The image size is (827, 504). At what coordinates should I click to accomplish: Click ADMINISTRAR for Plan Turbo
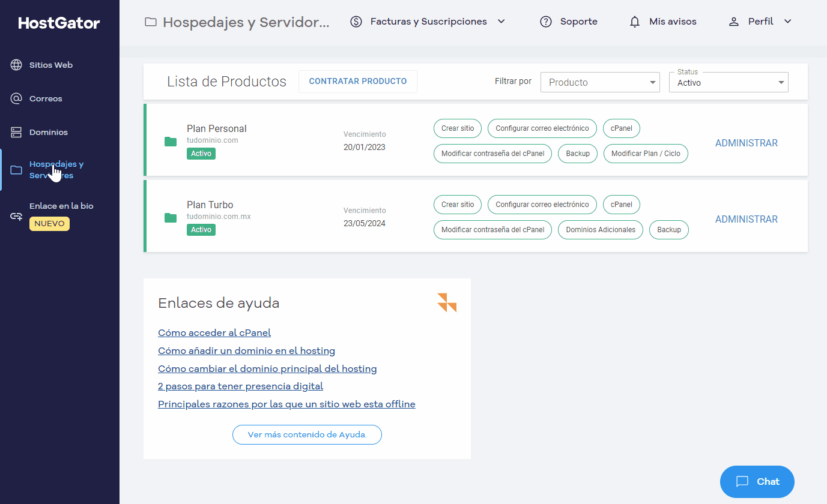[x=747, y=219]
